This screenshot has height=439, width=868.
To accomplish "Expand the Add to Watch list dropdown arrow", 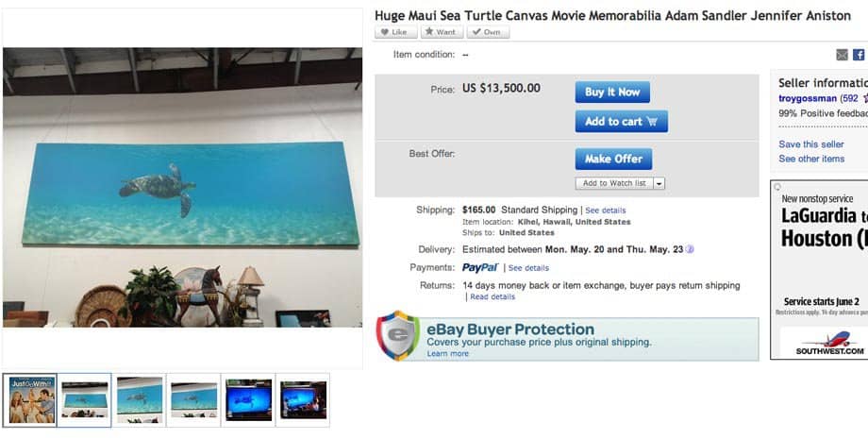I will pyautogui.click(x=659, y=183).
